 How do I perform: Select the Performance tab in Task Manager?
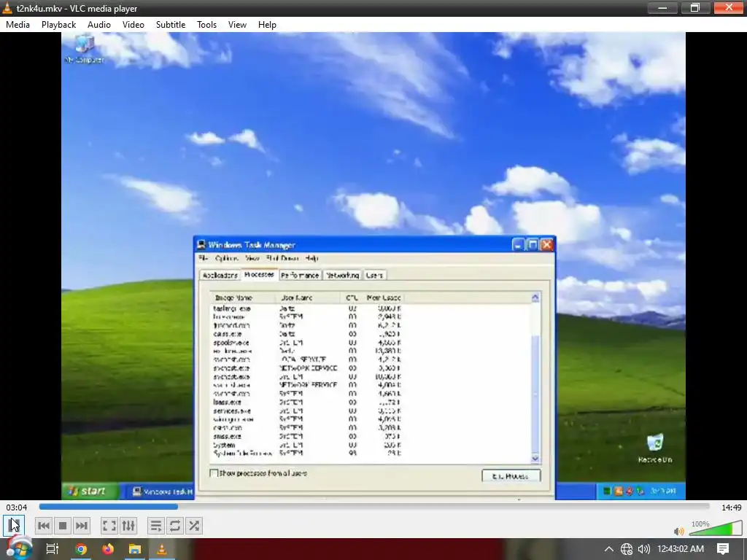(x=300, y=275)
